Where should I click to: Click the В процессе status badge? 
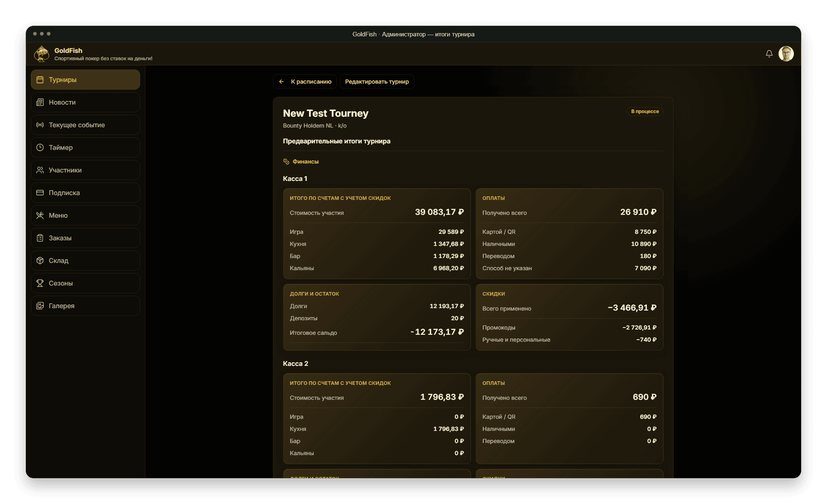click(645, 111)
